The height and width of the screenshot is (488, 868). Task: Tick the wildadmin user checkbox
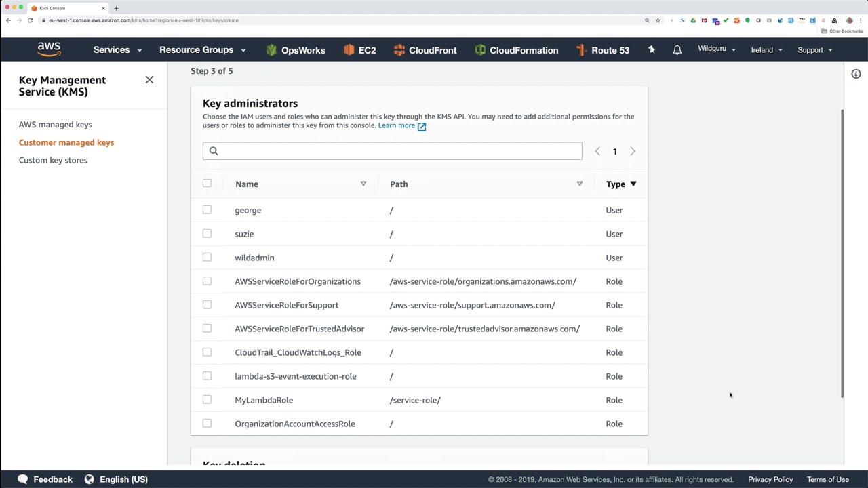coord(207,258)
